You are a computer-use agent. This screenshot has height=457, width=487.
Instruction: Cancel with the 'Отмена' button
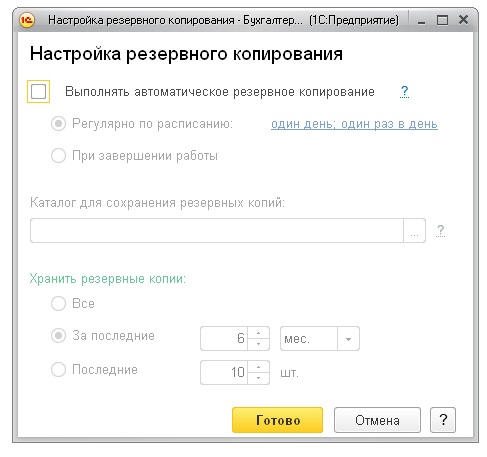377,420
